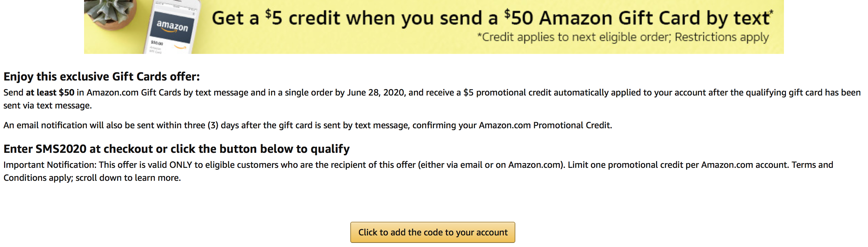868x247 pixels.
Task: Click the orange Amazon smile on phone
Action: tap(180, 47)
